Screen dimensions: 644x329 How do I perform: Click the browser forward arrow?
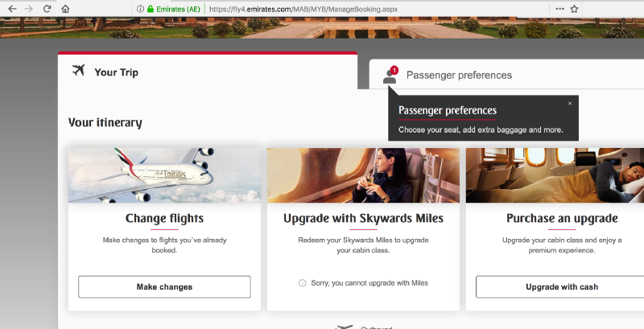tap(29, 9)
